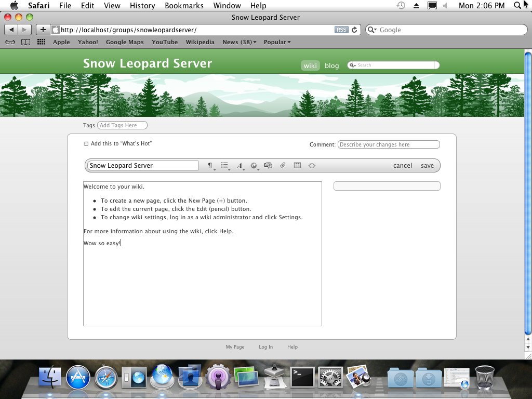Click the Add Tags Here field

click(122, 125)
